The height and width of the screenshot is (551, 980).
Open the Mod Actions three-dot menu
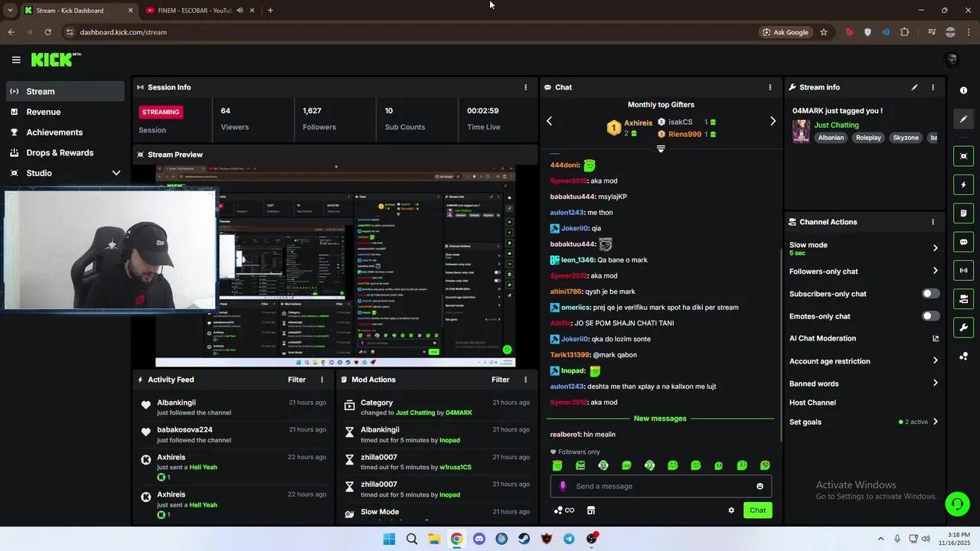pos(525,380)
